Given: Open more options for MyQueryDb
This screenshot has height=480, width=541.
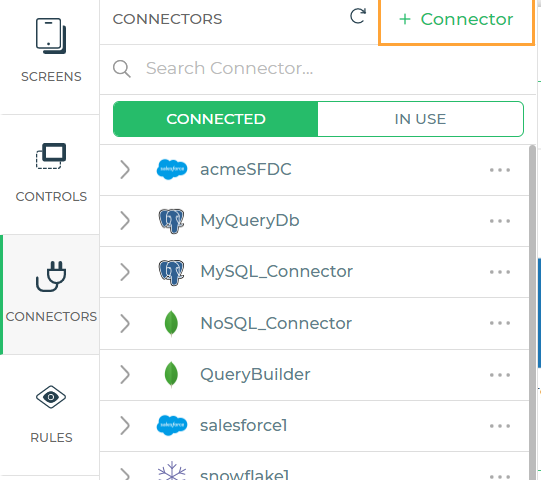Looking at the screenshot, I should [x=500, y=221].
